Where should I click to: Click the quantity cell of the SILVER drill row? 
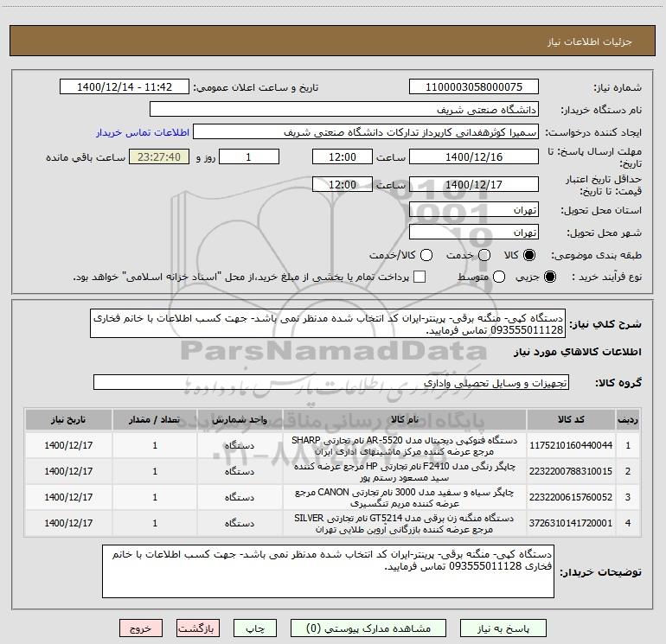pos(155,523)
